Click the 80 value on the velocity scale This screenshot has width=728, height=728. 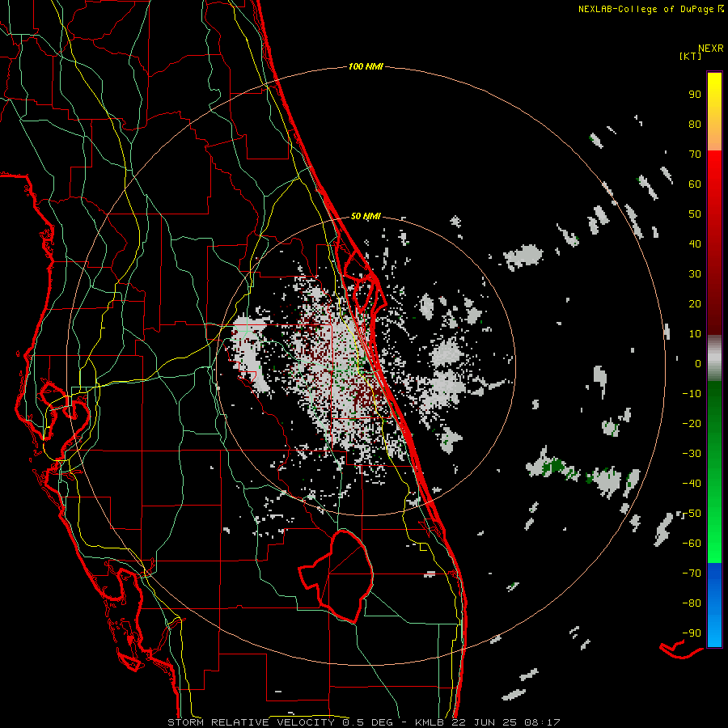[695, 124]
